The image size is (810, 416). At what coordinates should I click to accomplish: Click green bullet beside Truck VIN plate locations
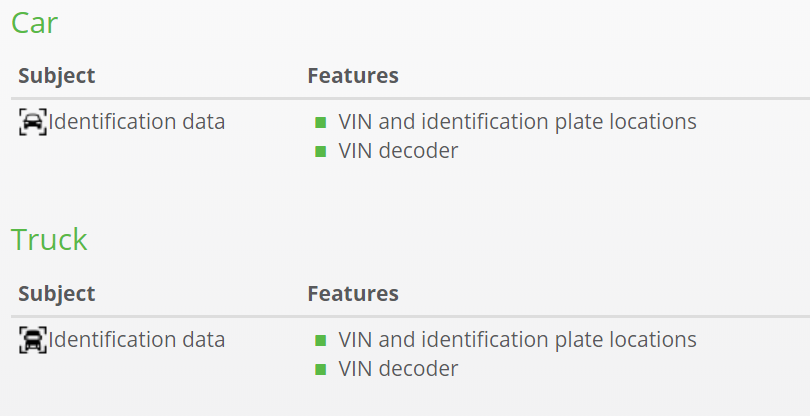(x=321, y=341)
